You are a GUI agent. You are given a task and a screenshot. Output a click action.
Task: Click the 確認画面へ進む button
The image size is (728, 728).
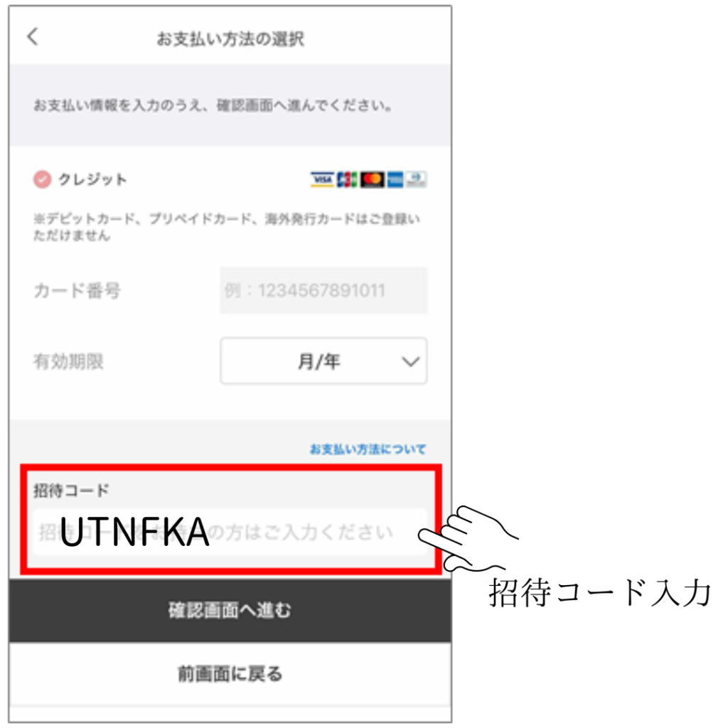[x=230, y=611]
